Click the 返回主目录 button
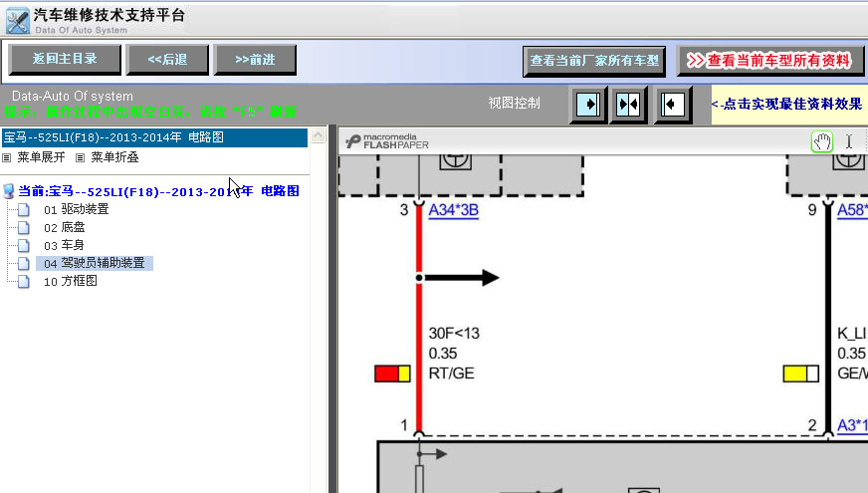This screenshot has width=868, height=493. 65,60
